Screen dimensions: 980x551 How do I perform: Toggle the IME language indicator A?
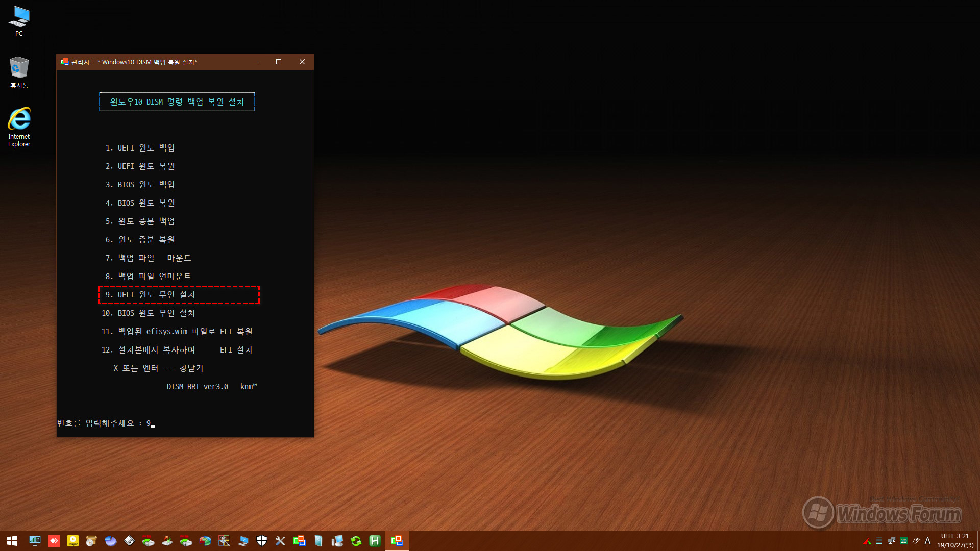[x=928, y=541]
